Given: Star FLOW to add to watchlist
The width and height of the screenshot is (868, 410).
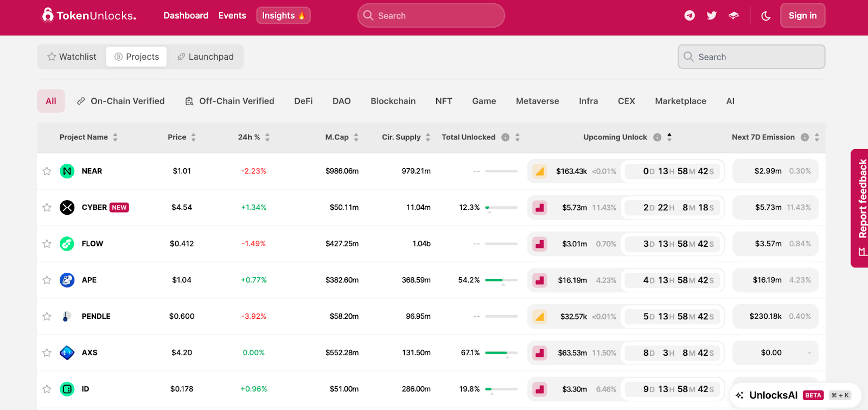Looking at the screenshot, I should tap(47, 244).
